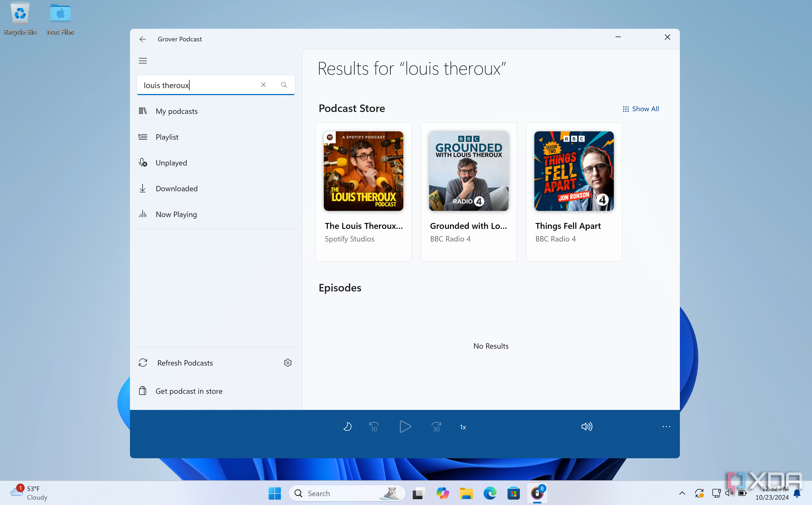Change the 1x playback speed
The image size is (812, 505).
[x=463, y=427]
